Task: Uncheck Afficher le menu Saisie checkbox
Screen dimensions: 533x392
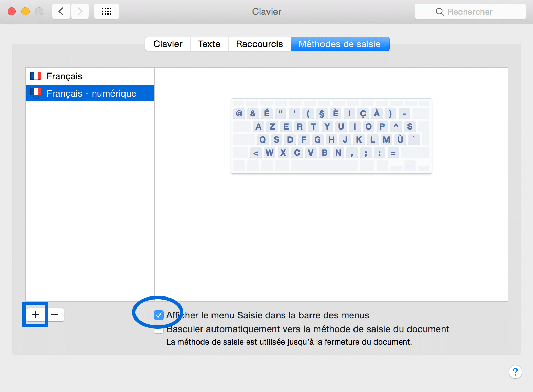Action: 159,315
